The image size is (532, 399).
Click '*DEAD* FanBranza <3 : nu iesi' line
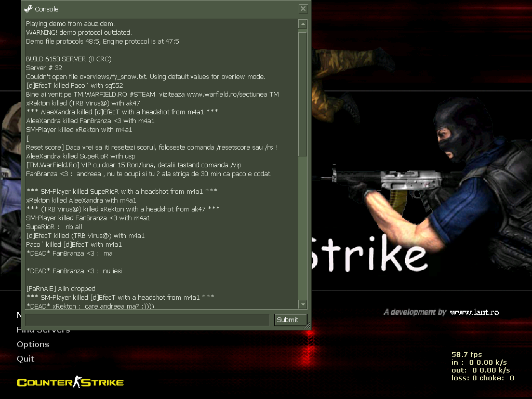74,271
